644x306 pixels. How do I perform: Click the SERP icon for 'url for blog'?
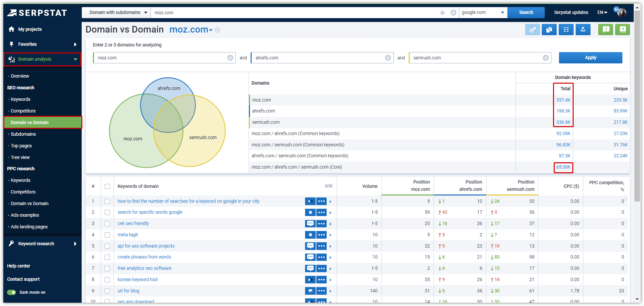pyautogui.click(x=310, y=291)
